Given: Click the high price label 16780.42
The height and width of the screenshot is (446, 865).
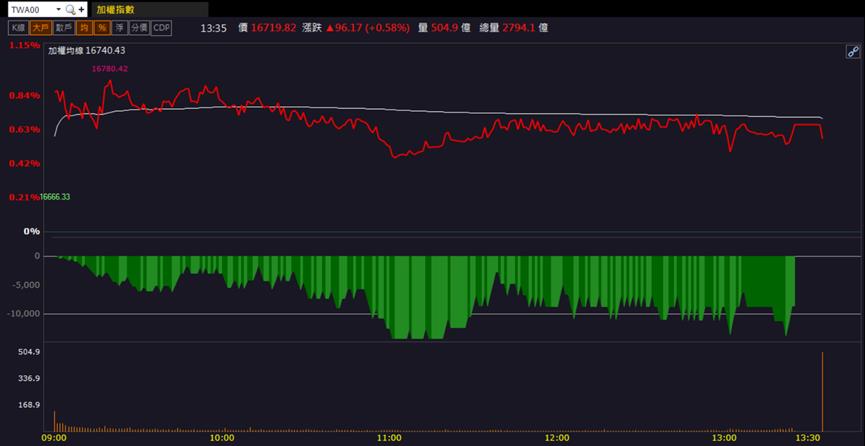Looking at the screenshot, I should click(x=110, y=68).
